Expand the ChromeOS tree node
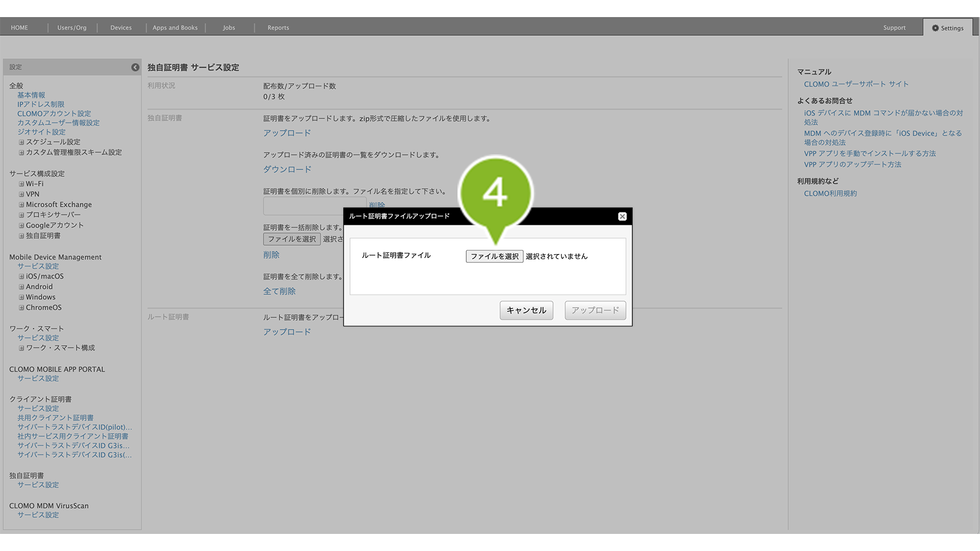Image resolution: width=980 pixels, height=551 pixels. [21, 308]
